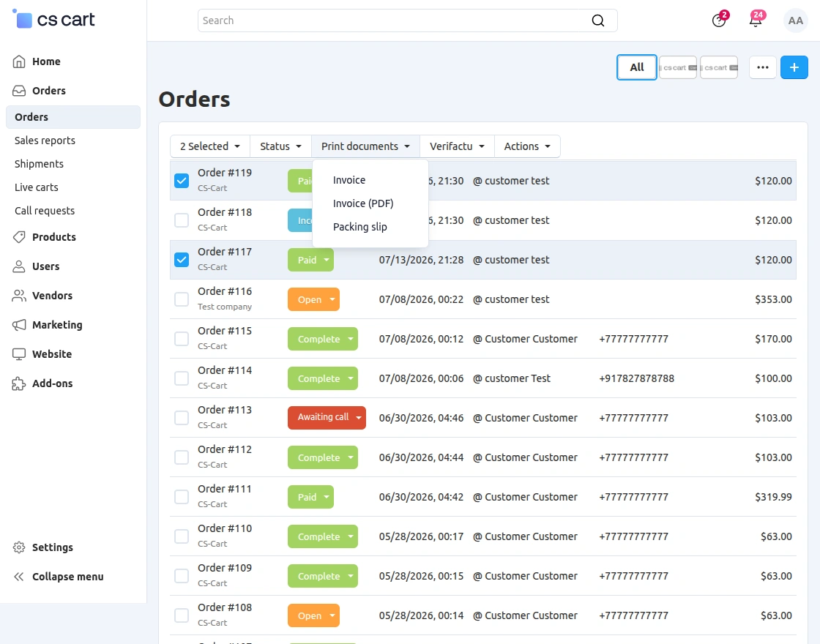Check the Order #116 checkbox
The image size is (820, 644).
click(x=182, y=299)
